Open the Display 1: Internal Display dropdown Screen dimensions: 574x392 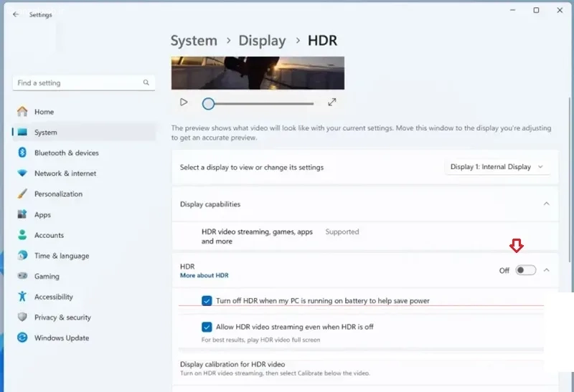point(497,167)
